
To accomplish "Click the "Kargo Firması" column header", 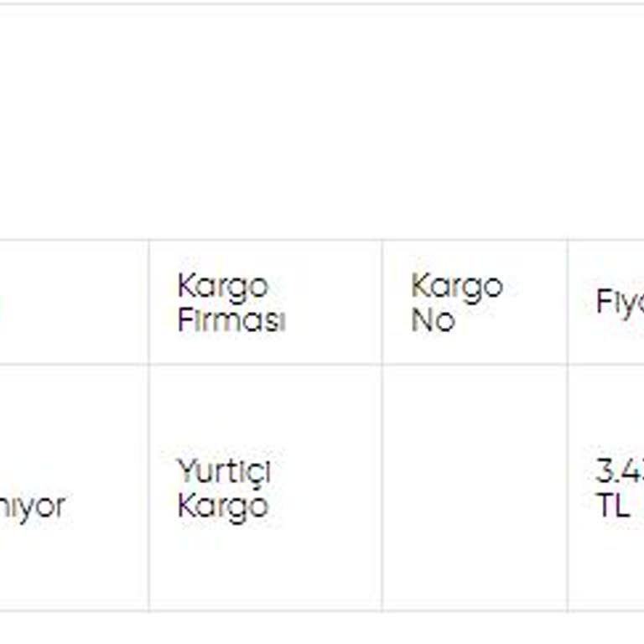I will 231,303.
